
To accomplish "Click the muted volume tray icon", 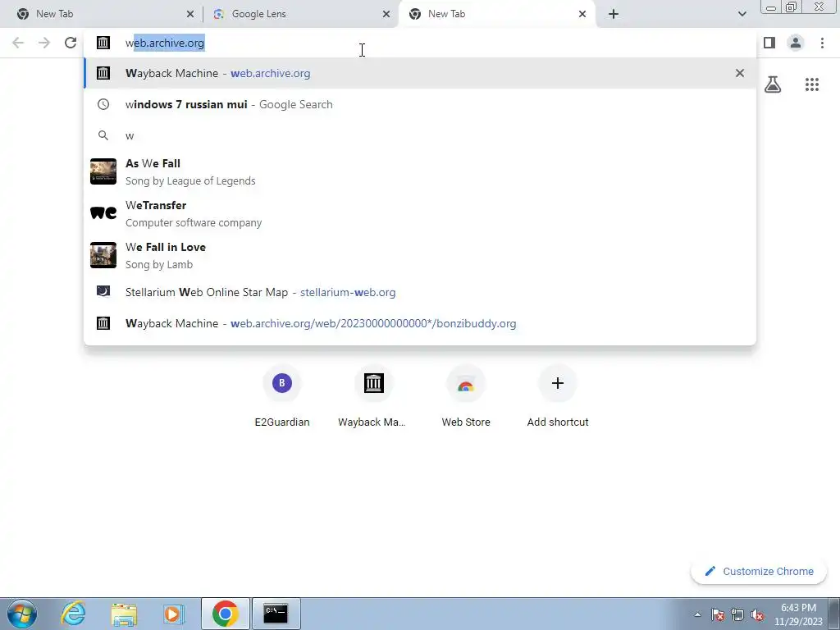I will tap(757, 614).
